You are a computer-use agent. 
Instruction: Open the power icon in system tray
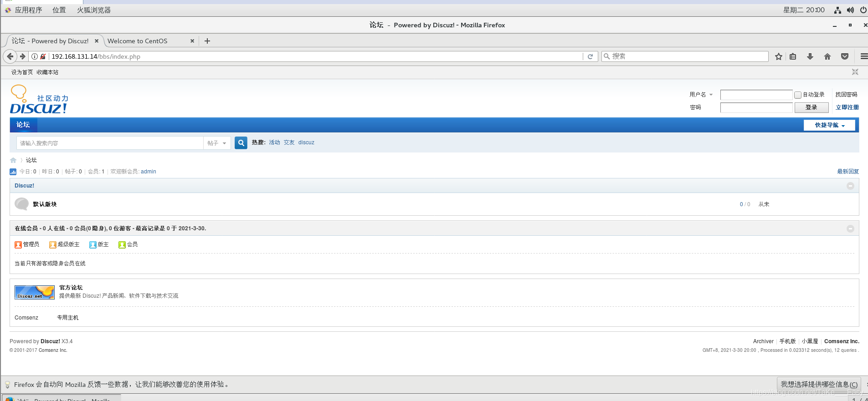863,10
